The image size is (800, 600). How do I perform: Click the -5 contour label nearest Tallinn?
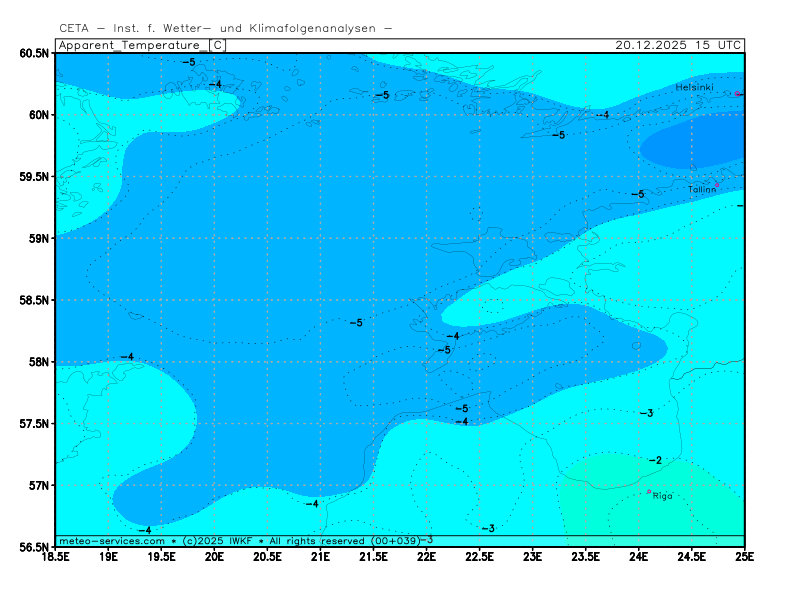[x=637, y=194]
